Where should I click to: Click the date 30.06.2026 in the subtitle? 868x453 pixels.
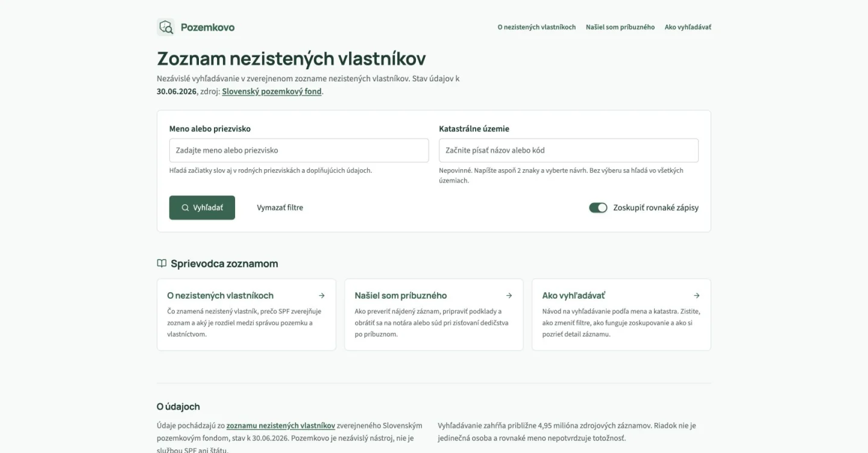tap(177, 92)
